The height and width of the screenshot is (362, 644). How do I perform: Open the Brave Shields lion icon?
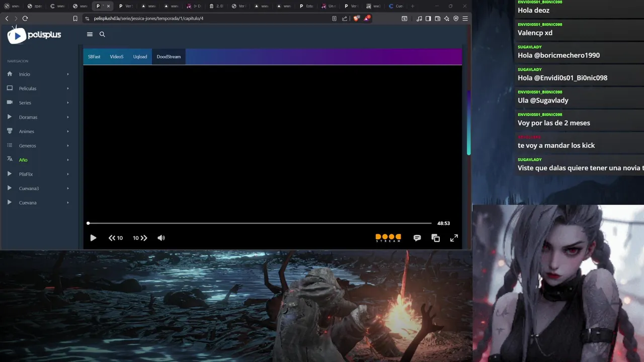(356, 18)
